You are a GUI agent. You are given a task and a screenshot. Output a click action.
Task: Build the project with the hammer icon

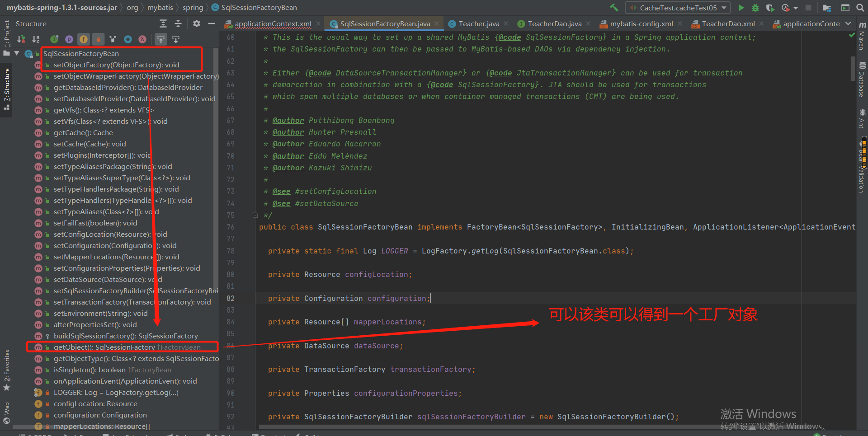tap(614, 7)
